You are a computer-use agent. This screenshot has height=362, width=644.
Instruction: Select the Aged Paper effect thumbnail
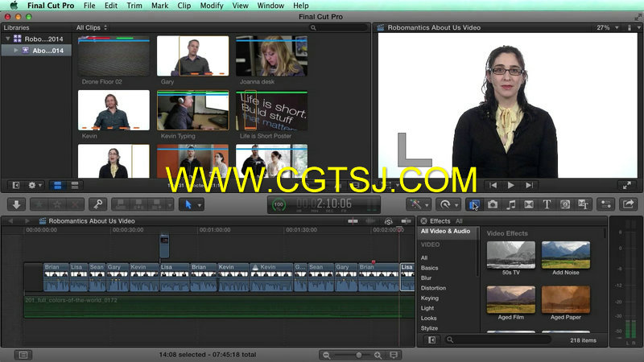(566, 299)
